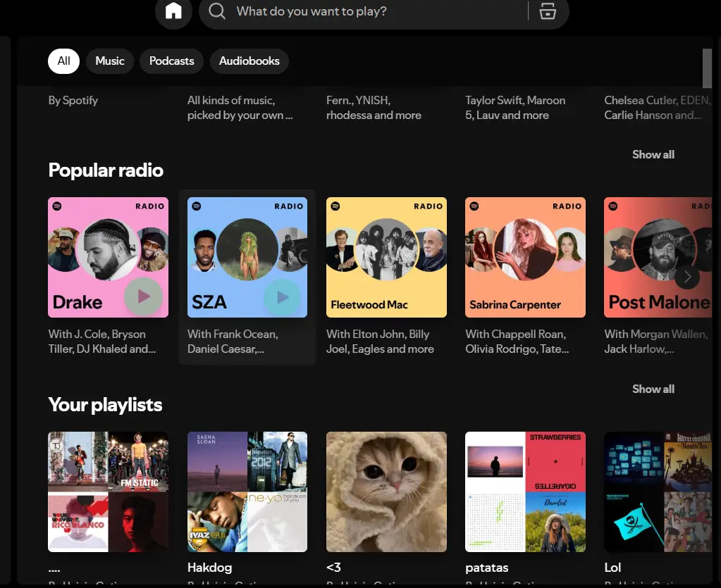The image size is (721, 588).
Task: Open the Post Malone radio card
Action: pos(658,257)
